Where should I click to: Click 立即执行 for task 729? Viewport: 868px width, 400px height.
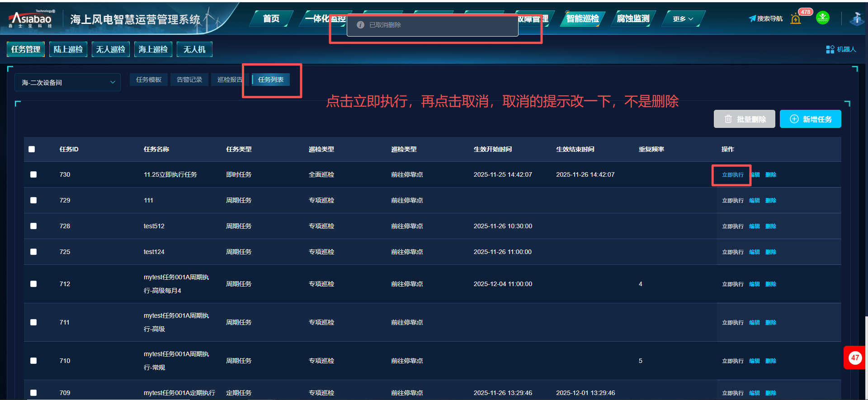tap(732, 200)
